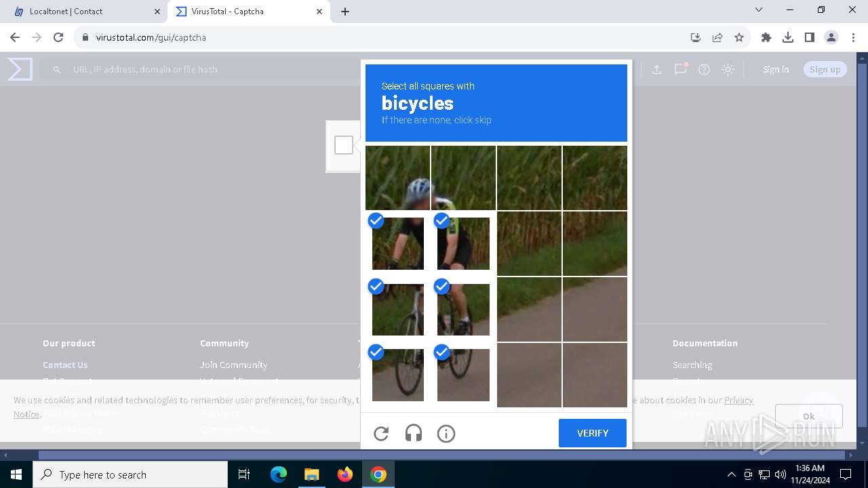Click the share page icon in address bar
This screenshot has height=488, width=868.
(x=717, y=37)
